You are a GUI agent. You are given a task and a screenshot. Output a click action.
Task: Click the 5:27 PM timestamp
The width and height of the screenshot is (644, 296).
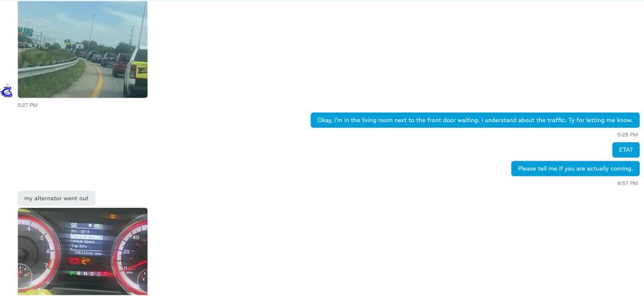pos(28,105)
